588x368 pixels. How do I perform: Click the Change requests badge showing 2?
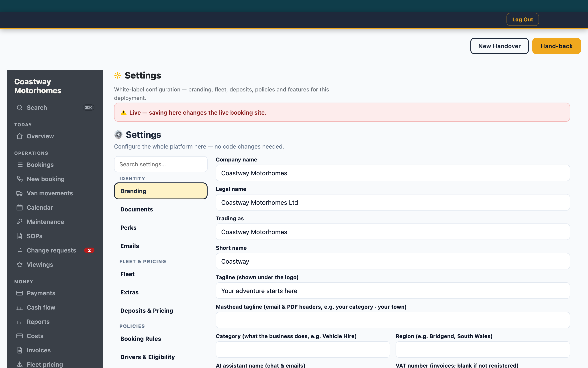pyautogui.click(x=89, y=250)
